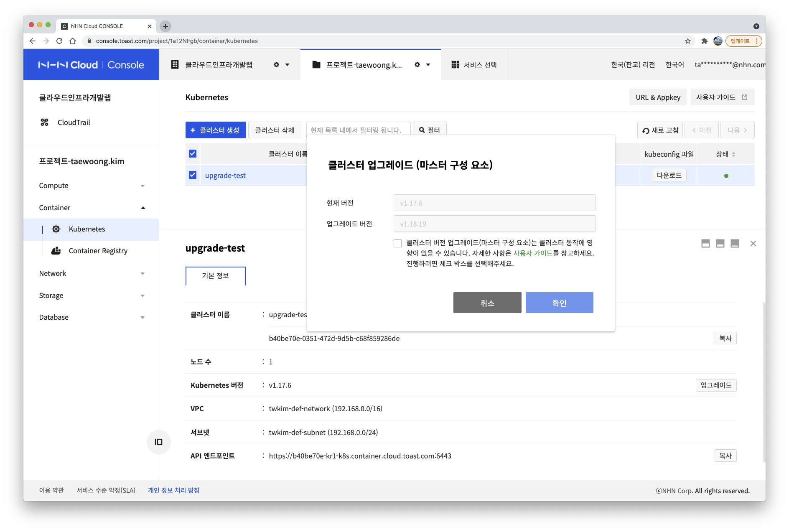789x532 pixels.
Task: Switch to the 클라우드인프라개발랩 organization tab
Action: (219, 65)
